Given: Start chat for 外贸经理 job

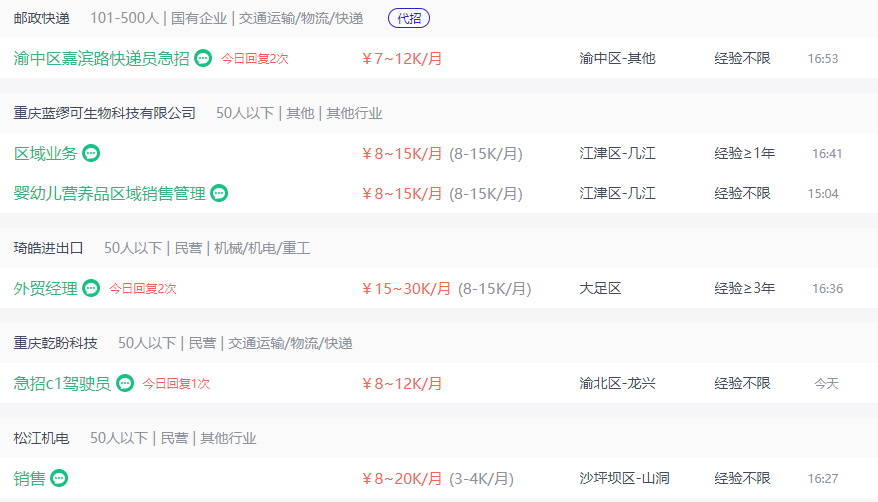Looking at the screenshot, I should (x=91, y=288).
